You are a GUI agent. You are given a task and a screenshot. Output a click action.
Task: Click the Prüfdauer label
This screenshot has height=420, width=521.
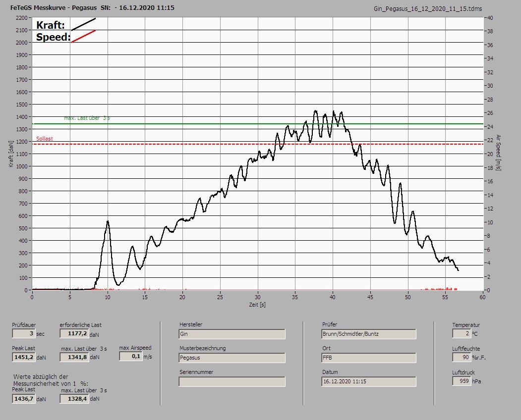point(24,325)
